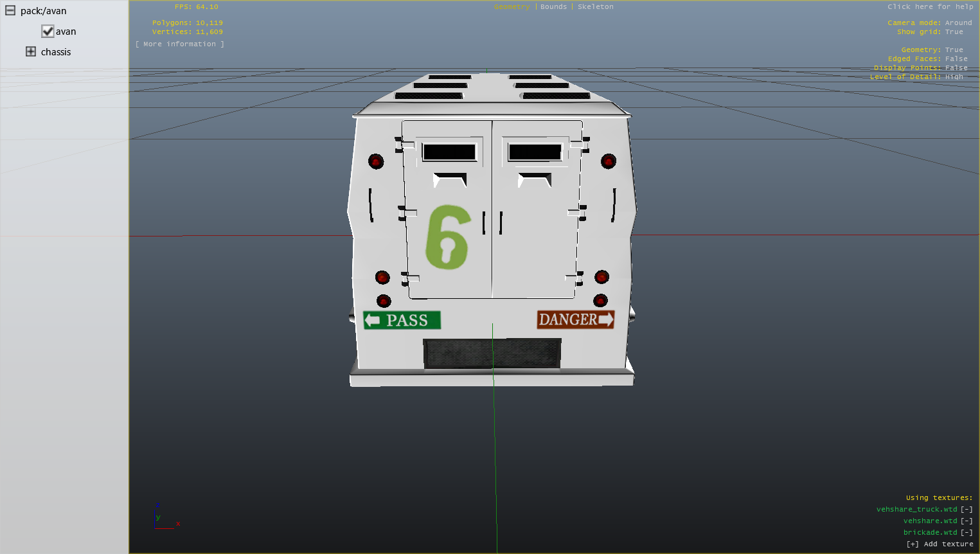
Task: Remove vehshare_truck.wtd with its [-] icon
Action: click(x=967, y=510)
